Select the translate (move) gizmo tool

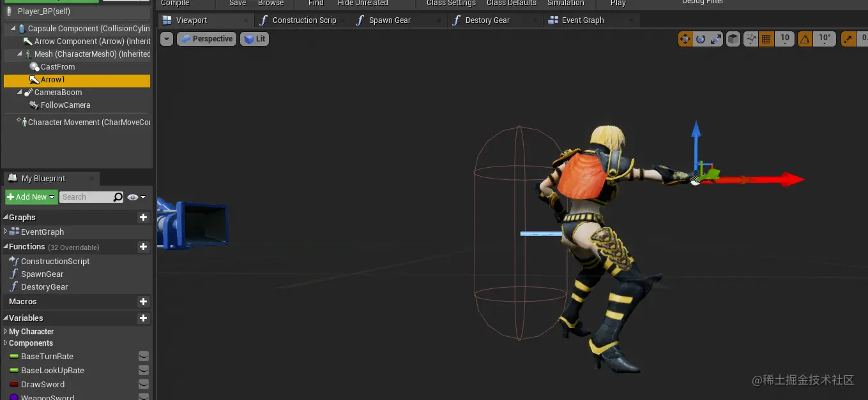pyautogui.click(x=685, y=39)
